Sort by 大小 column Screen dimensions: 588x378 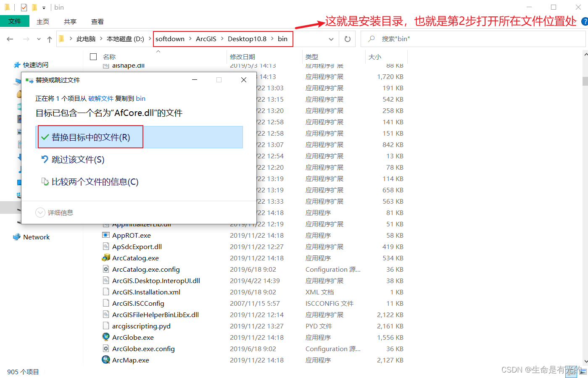click(375, 57)
